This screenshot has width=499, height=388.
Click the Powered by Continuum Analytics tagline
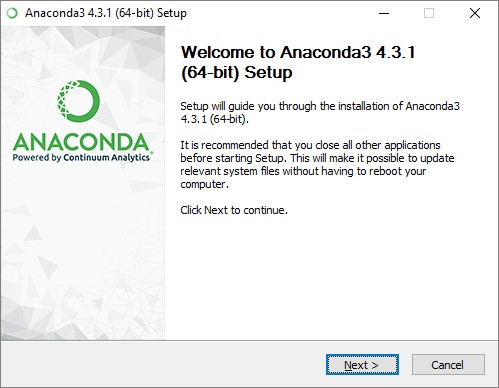coord(82,158)
